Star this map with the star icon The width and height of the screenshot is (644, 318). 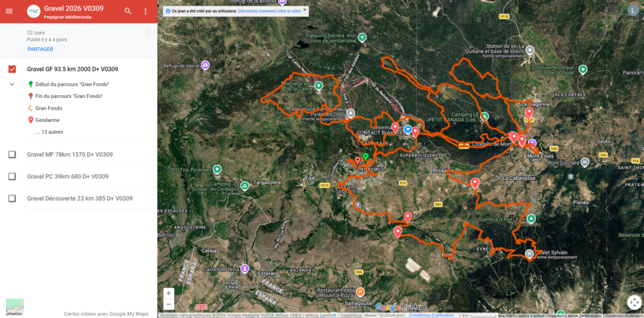point(148,33)
